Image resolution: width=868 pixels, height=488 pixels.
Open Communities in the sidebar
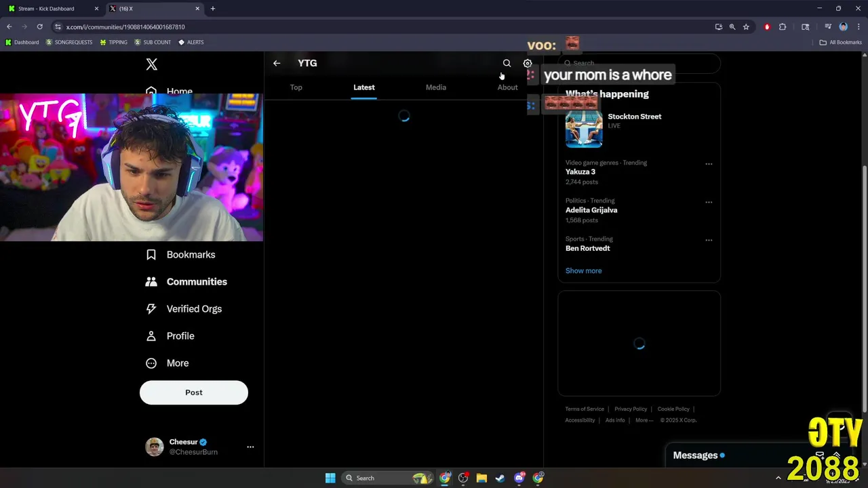pyautogui.click(x=186, y=282)
